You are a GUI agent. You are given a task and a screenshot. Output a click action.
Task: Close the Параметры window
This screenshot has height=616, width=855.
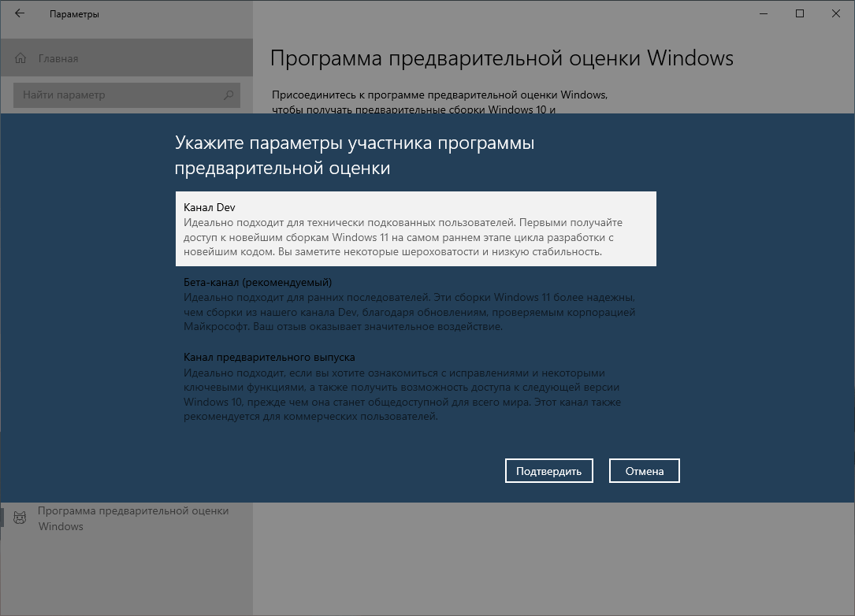tap(835, 13)
